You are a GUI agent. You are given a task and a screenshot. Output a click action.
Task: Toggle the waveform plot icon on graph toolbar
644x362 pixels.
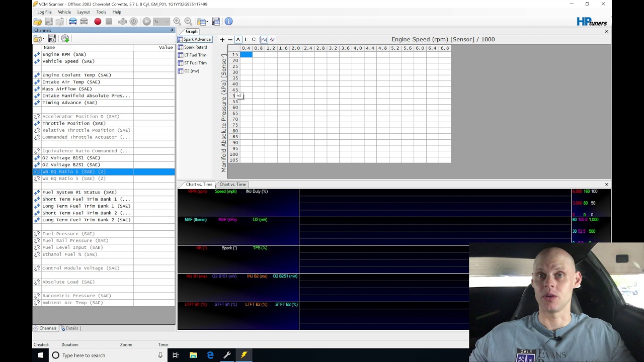[x=264, y=40]
